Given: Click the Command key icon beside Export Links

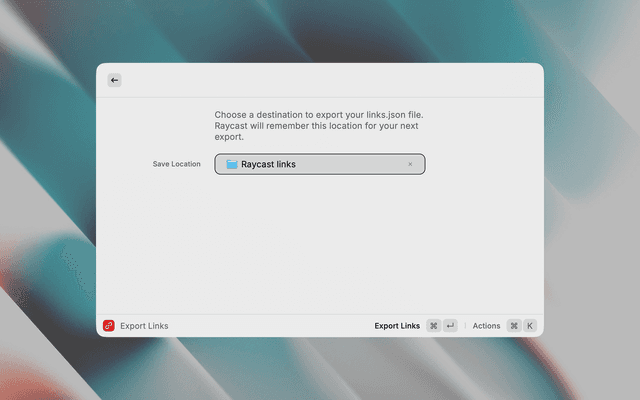Looking at the screenshot, I should click(x=433, y=326).
